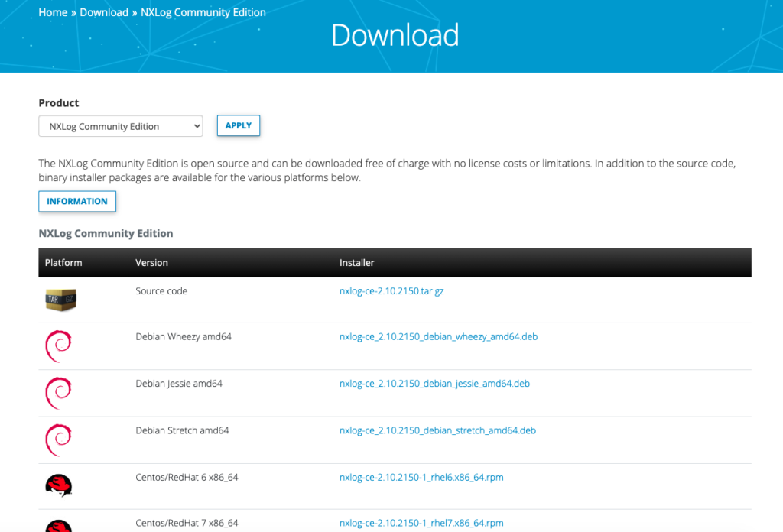Click the Debian Stretch swirl logo
The height and width of the screenshot is (532, 783).
pyautogui.click(x=58, y=440)
